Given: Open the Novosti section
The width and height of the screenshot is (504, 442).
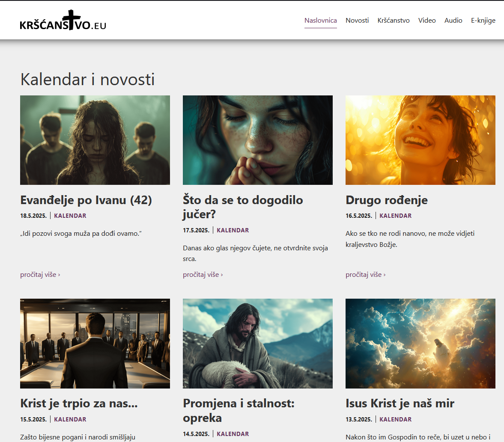Looking at the screenshot, I should click(357, 20).
